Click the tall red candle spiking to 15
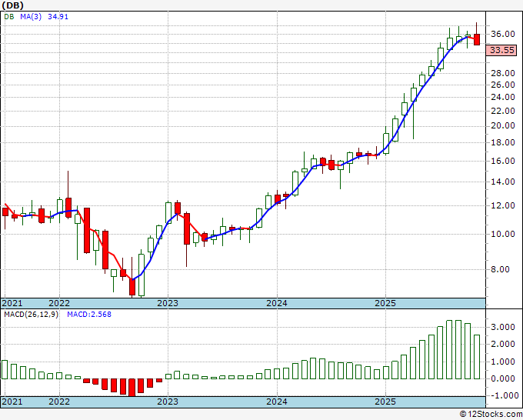The height and width of the screenshot is (420, 523). point(68,208)
